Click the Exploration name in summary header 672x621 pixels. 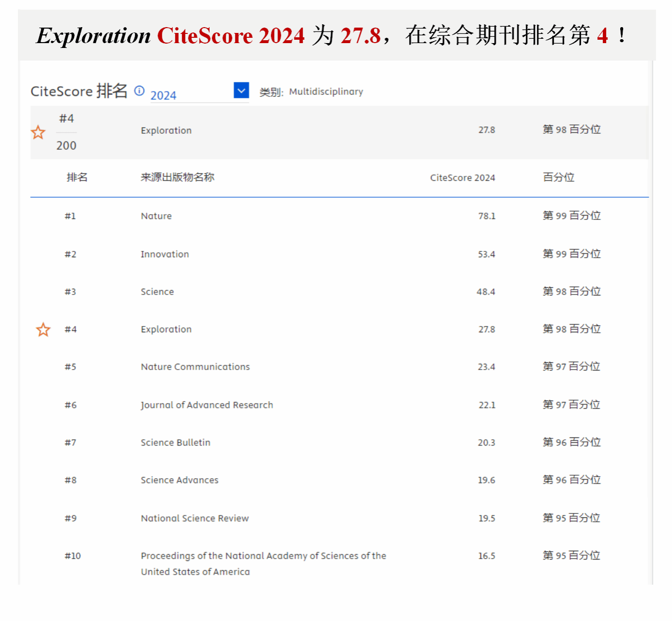(166, 130)
